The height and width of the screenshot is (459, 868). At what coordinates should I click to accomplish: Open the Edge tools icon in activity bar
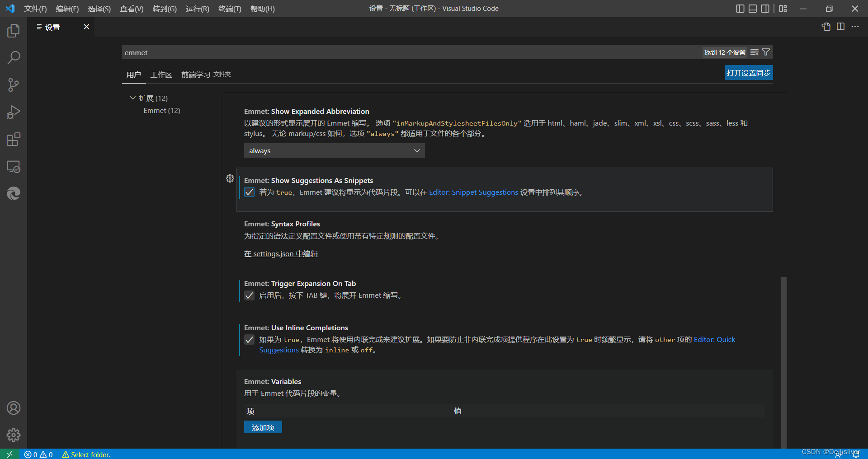click(14, 194)
